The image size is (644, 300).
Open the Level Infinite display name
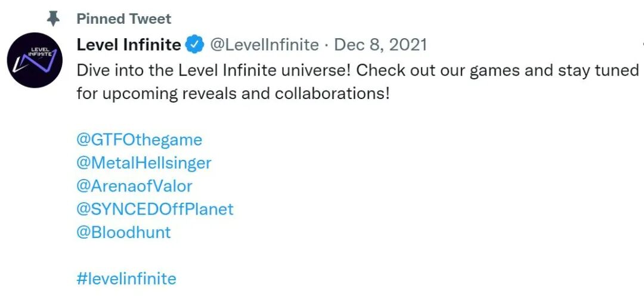129,45
